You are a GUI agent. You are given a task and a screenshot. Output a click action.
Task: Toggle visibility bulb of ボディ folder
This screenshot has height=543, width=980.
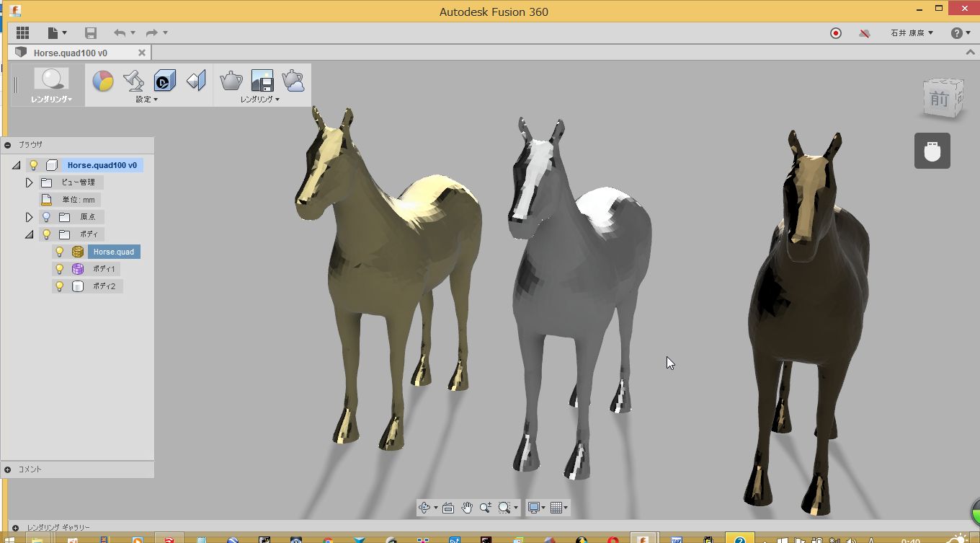[x=46, y=234]
